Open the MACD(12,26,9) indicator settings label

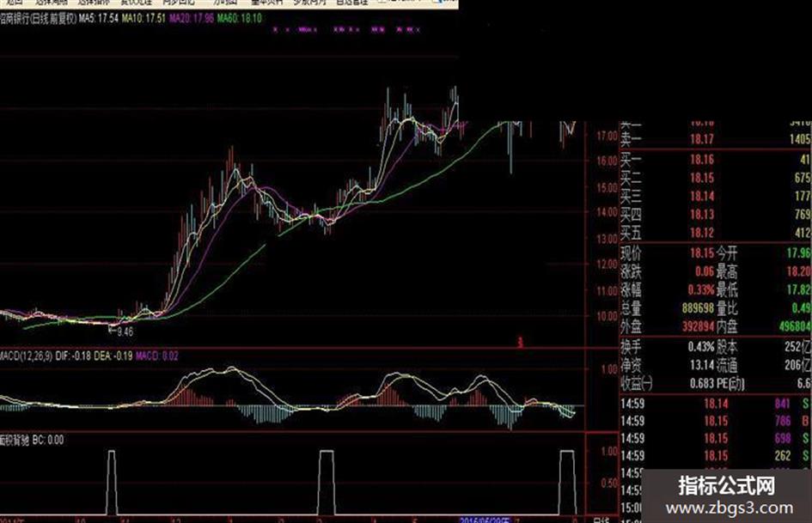point(26,356)
